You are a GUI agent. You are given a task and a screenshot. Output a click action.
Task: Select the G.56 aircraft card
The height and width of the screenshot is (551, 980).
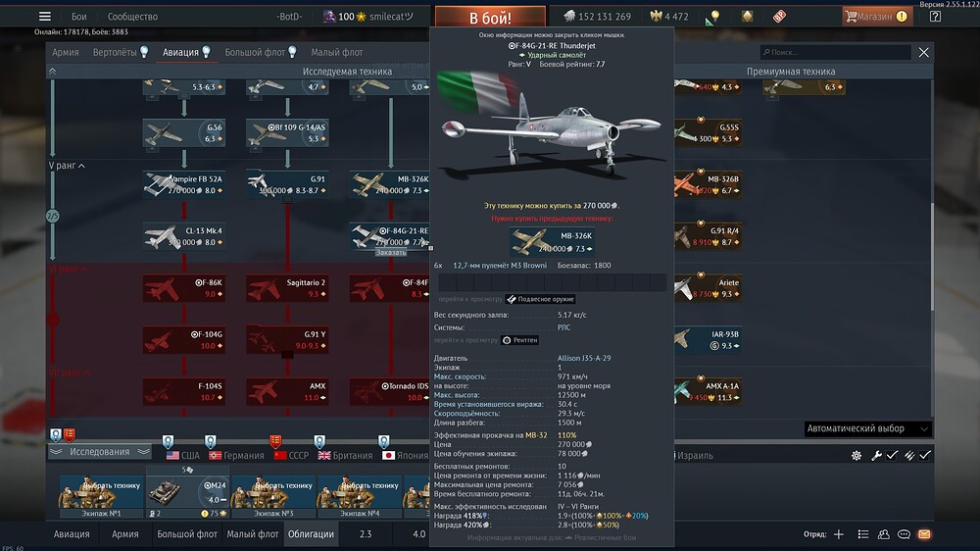tap(184, 132)
